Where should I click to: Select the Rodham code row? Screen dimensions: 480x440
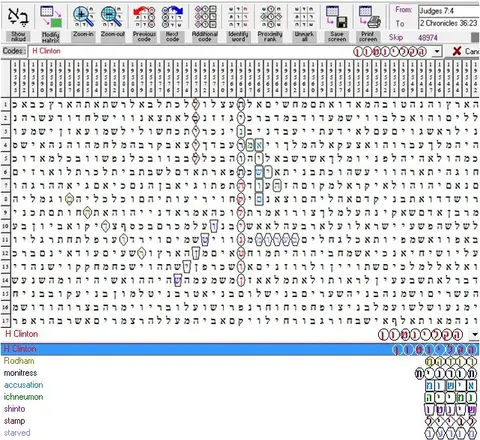click(x=240, y=361)
